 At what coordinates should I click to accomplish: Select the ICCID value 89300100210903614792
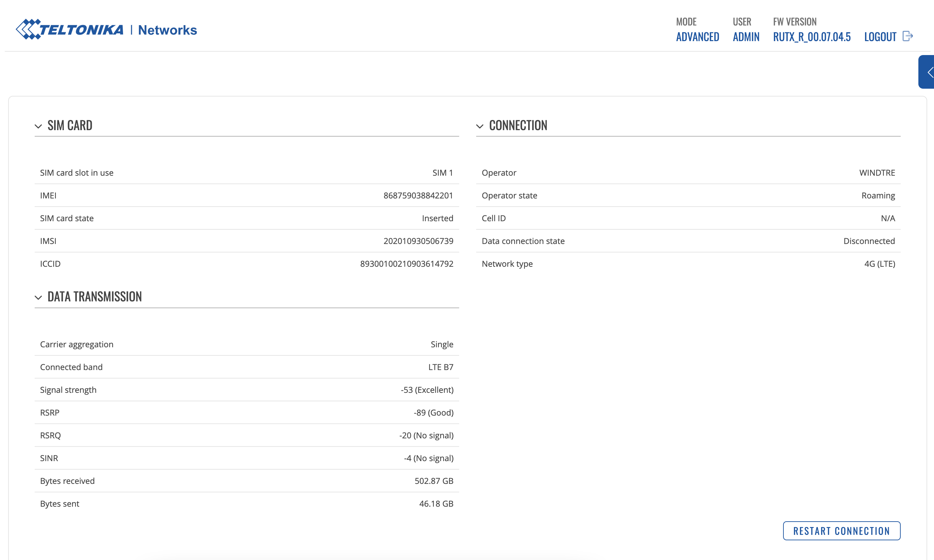click(407, 264)
